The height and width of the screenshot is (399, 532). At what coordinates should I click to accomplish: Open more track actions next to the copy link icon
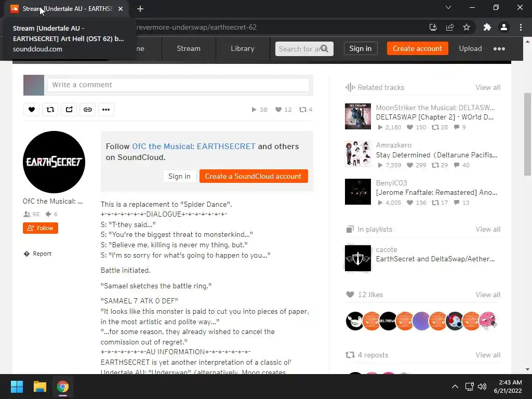[106, 109]
